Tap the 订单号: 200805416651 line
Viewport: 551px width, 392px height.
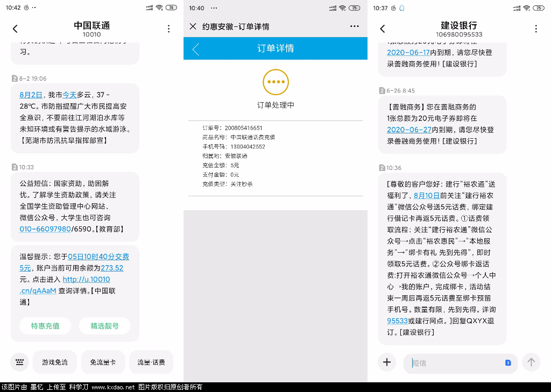pyautogui.click(x=232, y=128)
